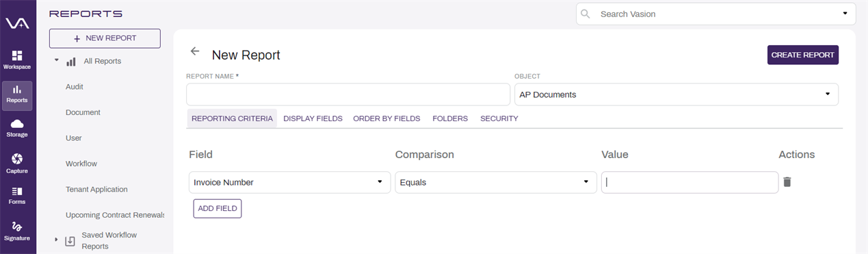868x254 pixels.
Task: Click the New Report page title
Action: [x=246, y=55]
